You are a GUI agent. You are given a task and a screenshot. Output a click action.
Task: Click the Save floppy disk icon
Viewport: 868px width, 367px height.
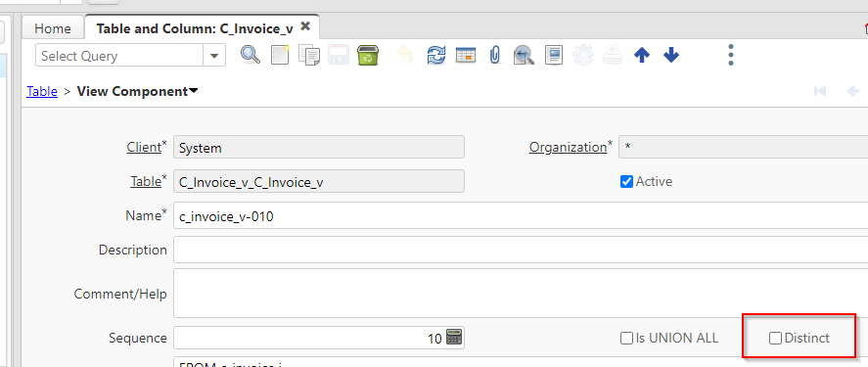click(339, 56)
